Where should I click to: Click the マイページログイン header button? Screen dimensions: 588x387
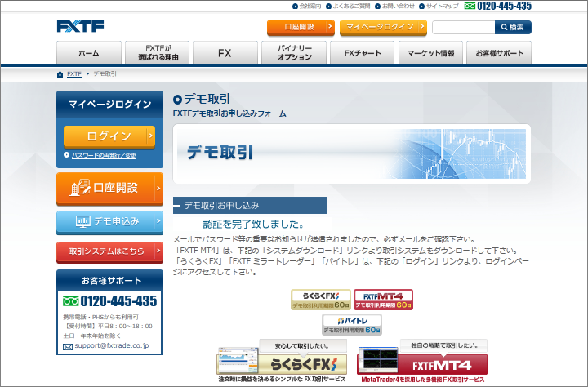[x=383, y=28]
